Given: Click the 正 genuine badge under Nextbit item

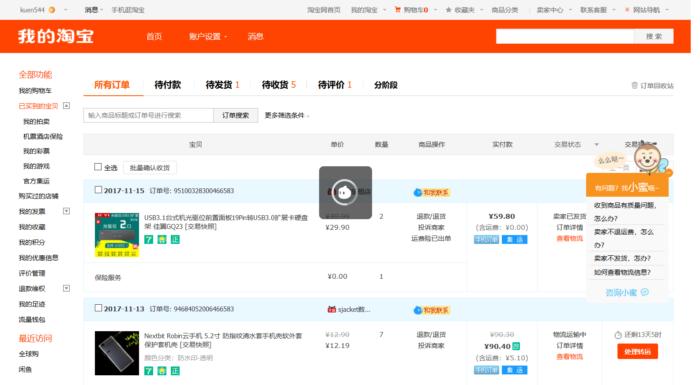Looking at the screenshot, I should [175, 371].
